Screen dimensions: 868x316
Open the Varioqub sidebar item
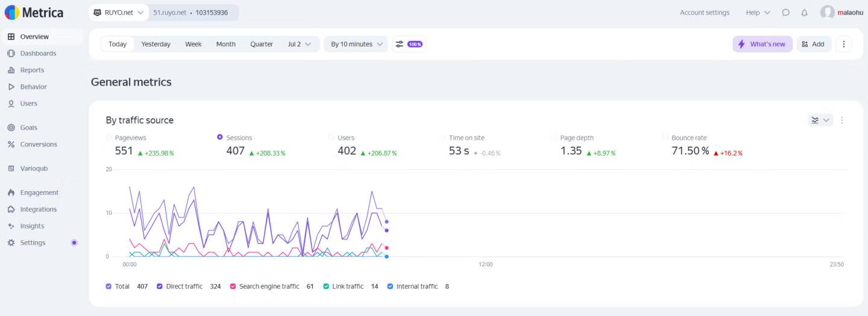point(33,169)
